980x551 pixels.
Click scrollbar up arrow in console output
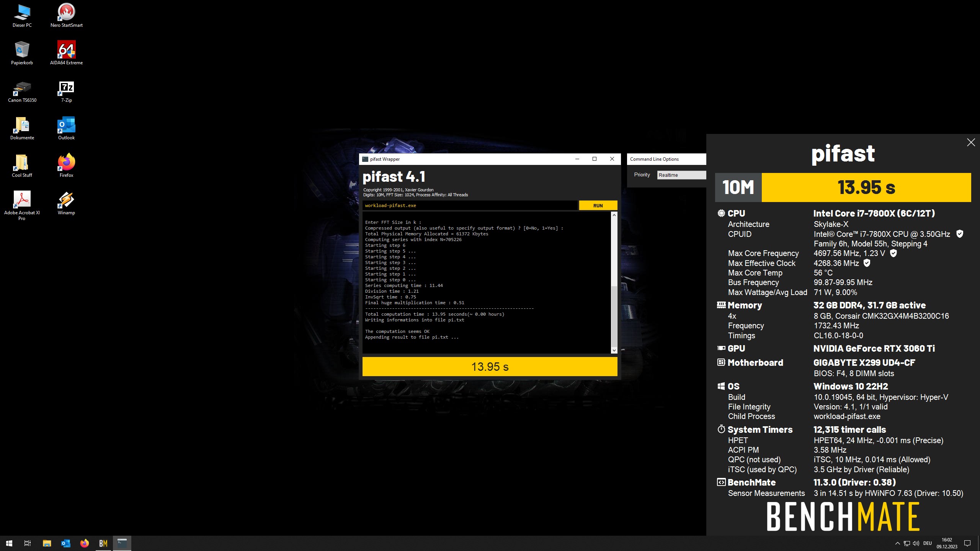(614, 215)
